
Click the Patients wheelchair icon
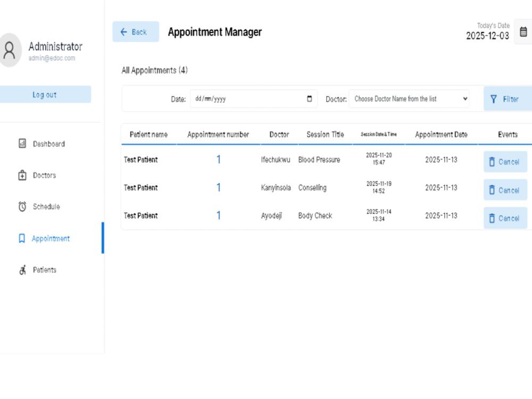point(22,270)
